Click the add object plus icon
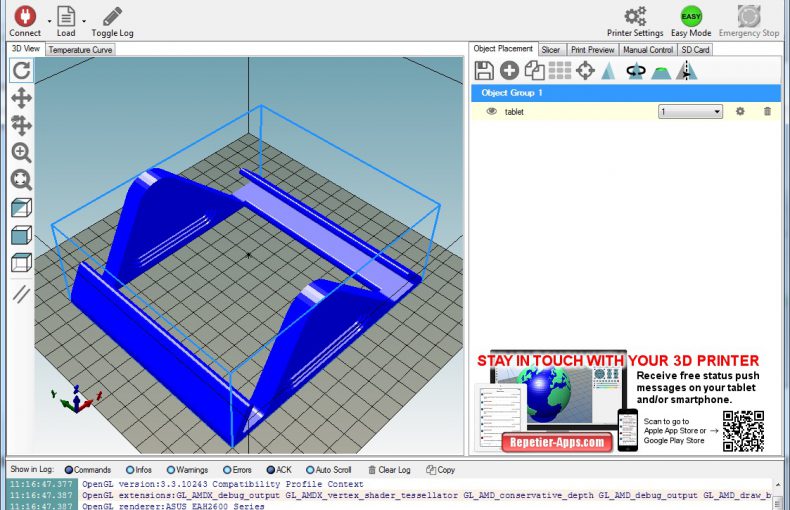 (509, 70)
